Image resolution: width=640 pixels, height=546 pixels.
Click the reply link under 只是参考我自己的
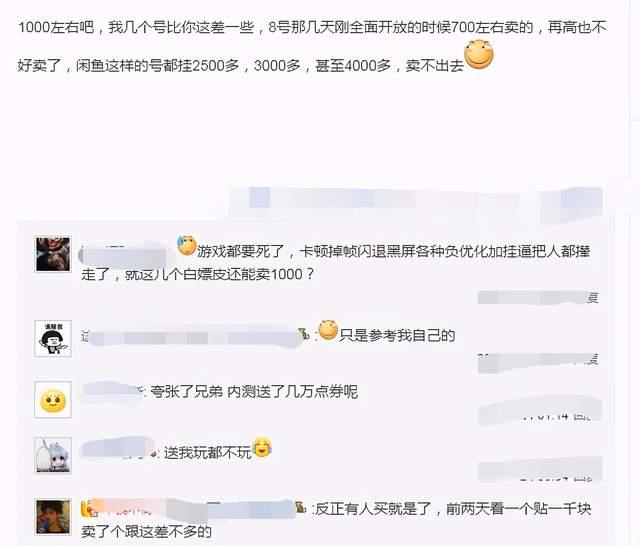tap(593, 360)
